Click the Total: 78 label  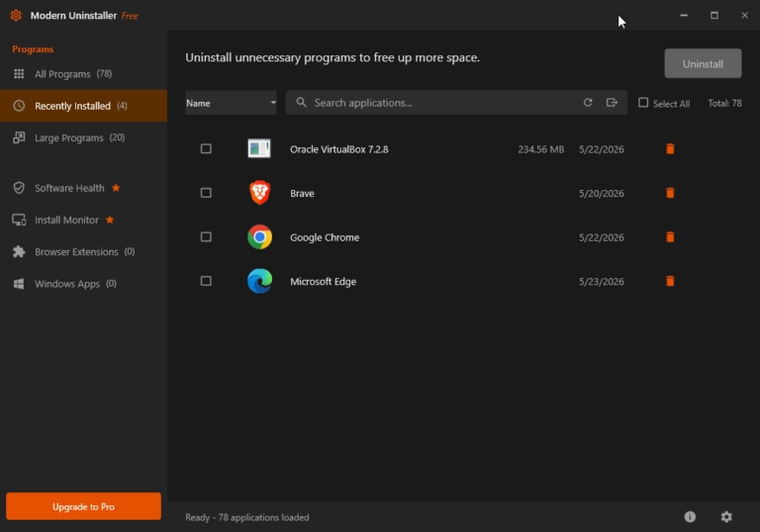(x=724, y=103)
